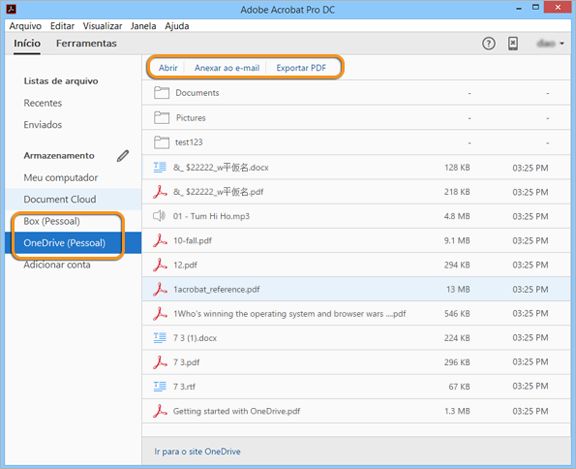The width and height of the screenshot is (576, 469).
Task: Switch to the Início tab
Action: point(27,43)
